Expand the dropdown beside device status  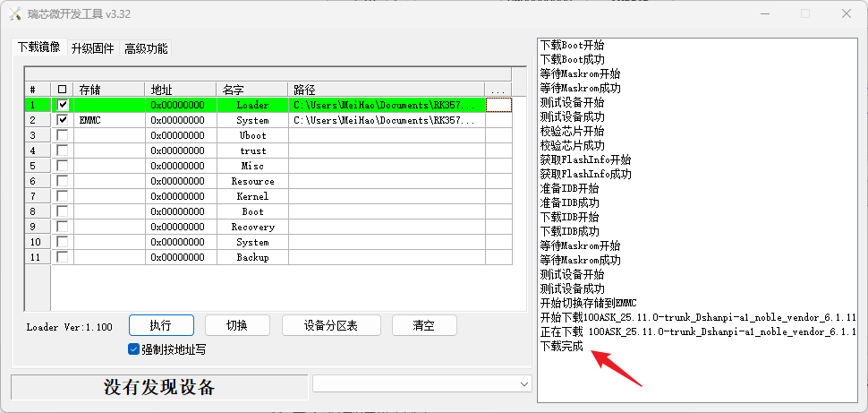[x=523, y=383]
